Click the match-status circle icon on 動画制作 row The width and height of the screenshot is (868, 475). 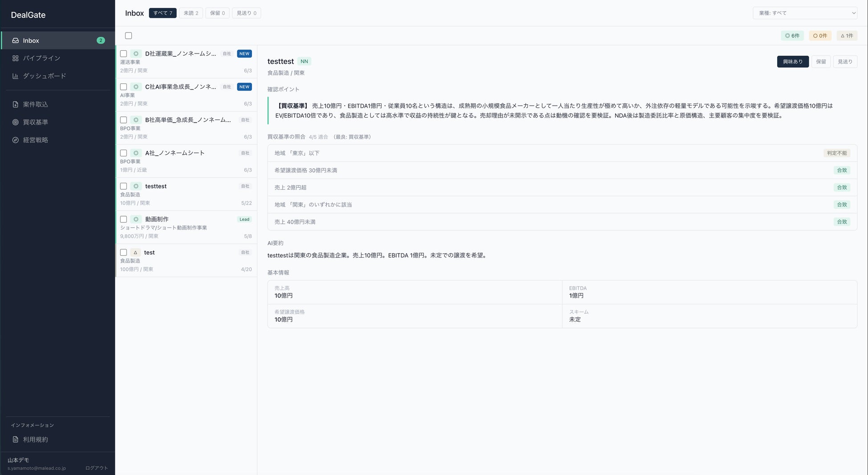tap(136, 219)
